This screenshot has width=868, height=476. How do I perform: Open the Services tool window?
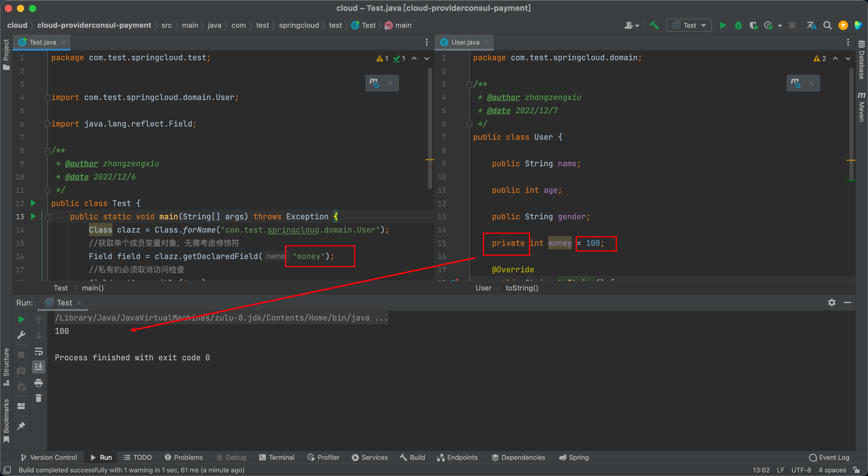[x=370, y=457]
